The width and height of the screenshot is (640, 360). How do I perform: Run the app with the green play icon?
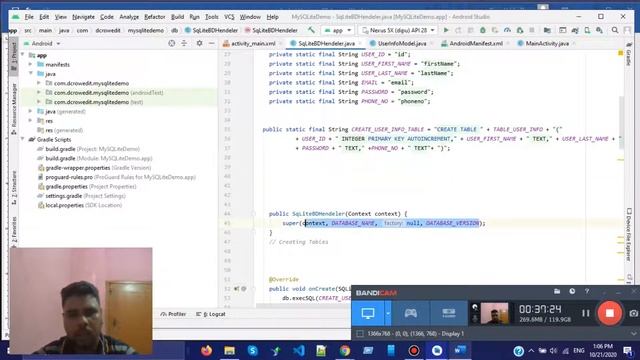[446, 30]
